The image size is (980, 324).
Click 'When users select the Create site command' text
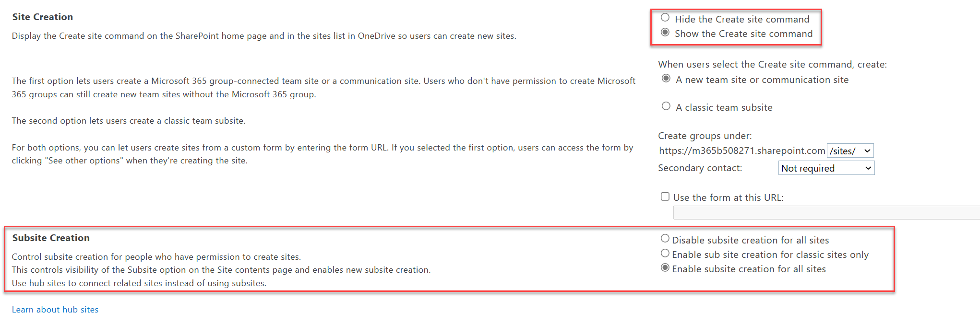(x=772, y=64)
